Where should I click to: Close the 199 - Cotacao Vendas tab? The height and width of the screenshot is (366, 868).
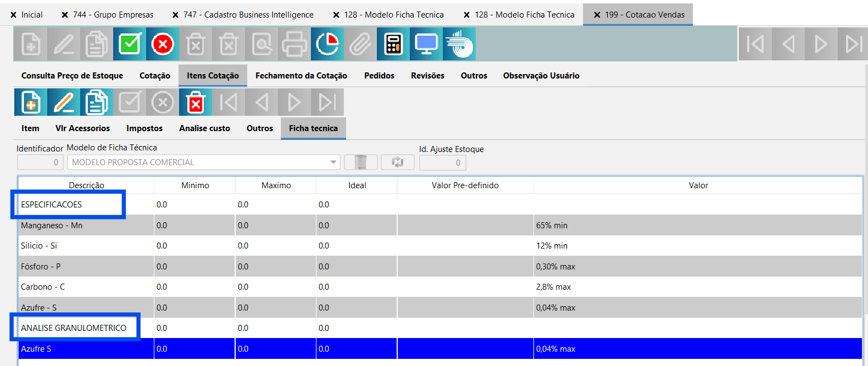click(x=597, y=15)
